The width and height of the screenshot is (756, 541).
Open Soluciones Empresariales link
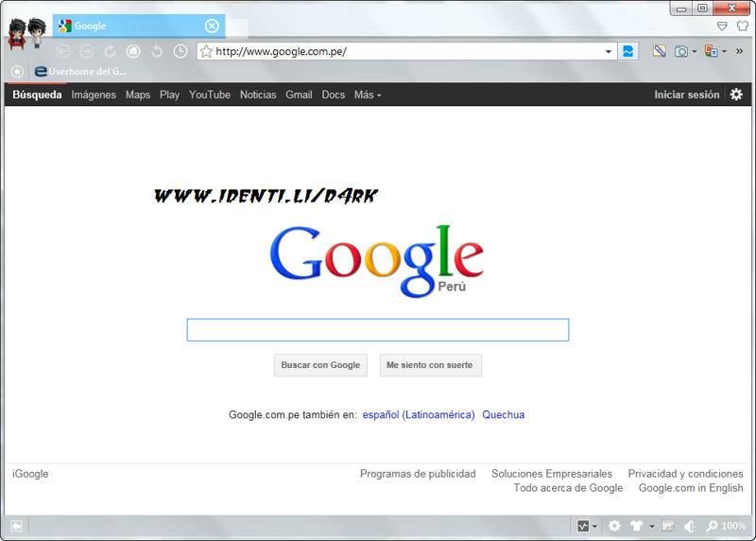click(552, 474)
